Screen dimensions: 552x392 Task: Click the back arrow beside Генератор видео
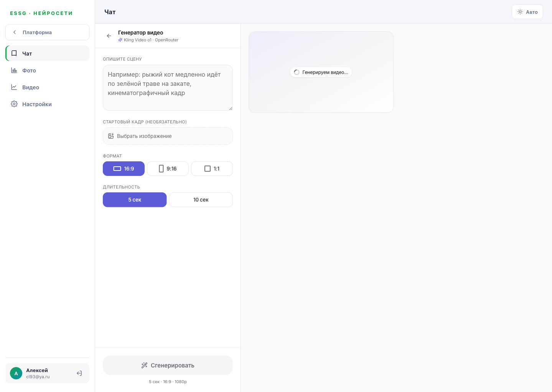point(109,36)
